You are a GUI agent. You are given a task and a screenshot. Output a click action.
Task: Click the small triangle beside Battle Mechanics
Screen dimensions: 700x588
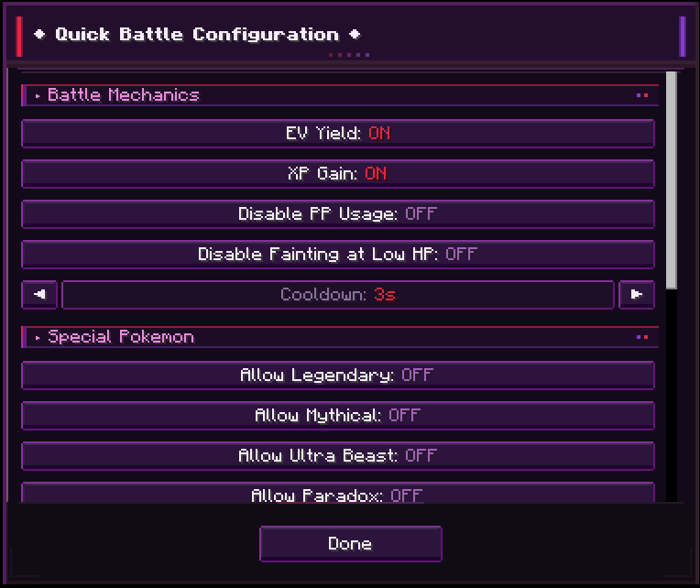(38, 96)
